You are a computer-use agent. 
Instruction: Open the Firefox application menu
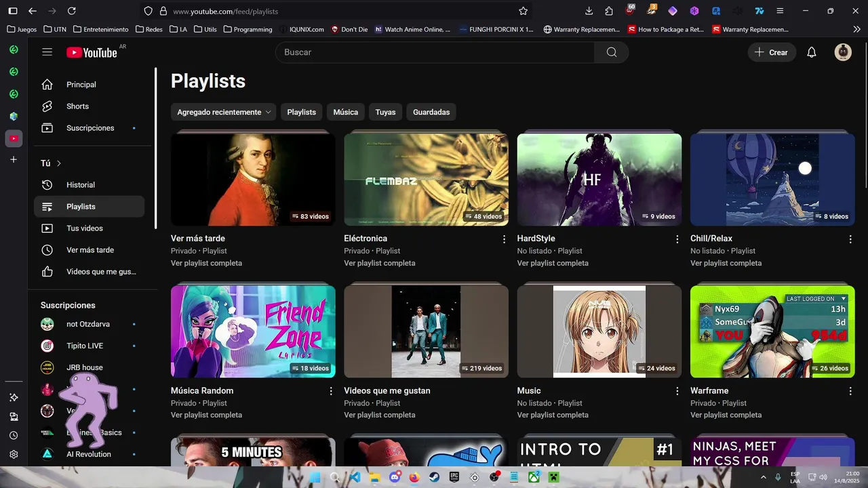click(x=781, y=11)
